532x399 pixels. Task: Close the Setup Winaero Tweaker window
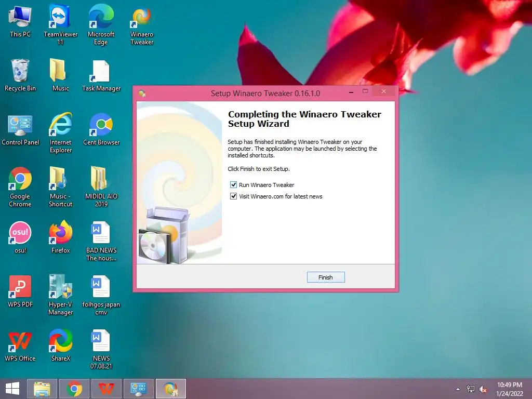pyautogui.click(x=384, y=91)
